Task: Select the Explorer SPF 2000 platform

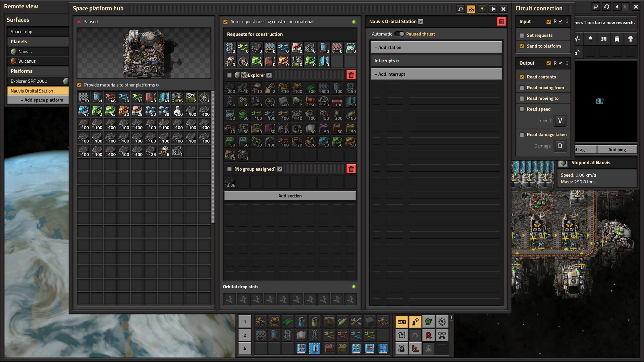Action: 38,81
